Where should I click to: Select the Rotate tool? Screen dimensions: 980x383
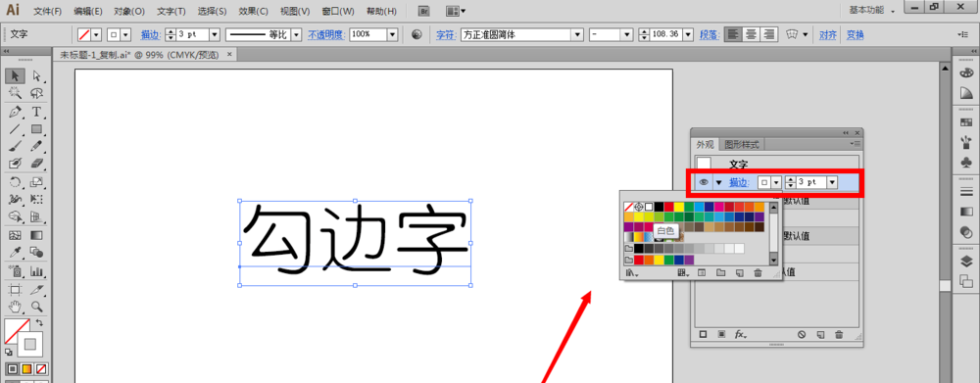coord(16,182)
